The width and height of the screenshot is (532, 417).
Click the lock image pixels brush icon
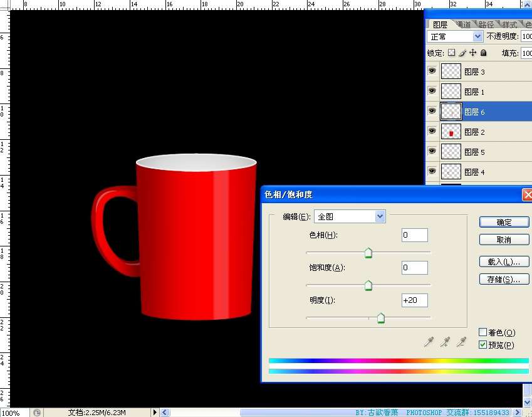point(462,53)
